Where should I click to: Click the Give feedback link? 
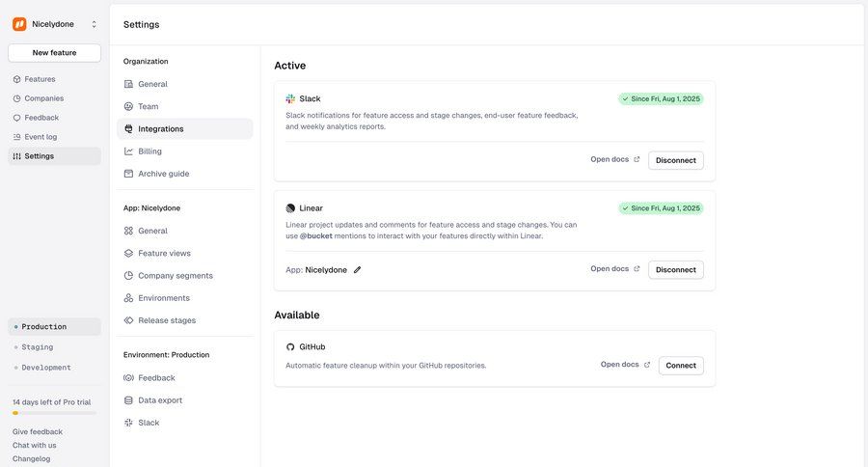click(x=37, y=431)
